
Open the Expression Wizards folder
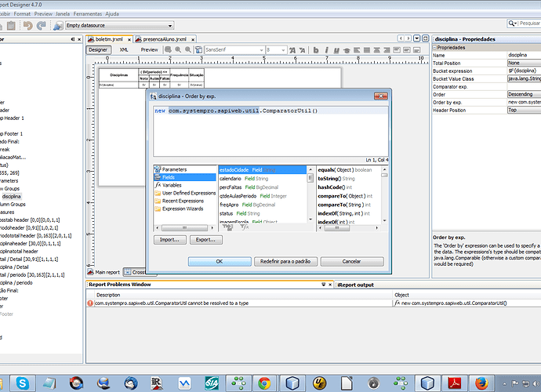(x=183, y=209)
